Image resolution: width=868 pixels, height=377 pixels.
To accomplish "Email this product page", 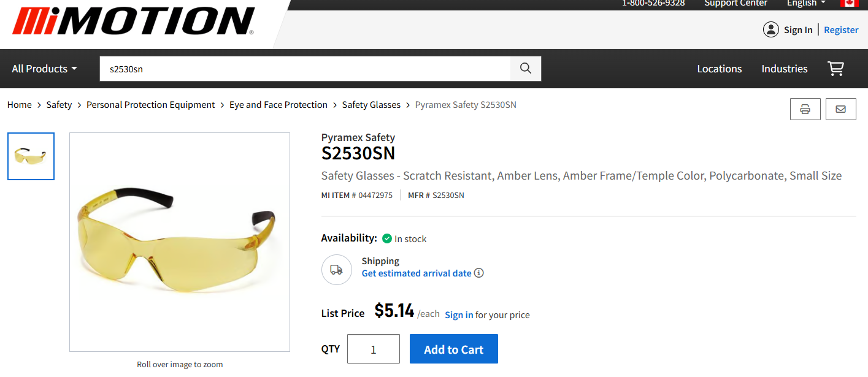I will 840,109.
